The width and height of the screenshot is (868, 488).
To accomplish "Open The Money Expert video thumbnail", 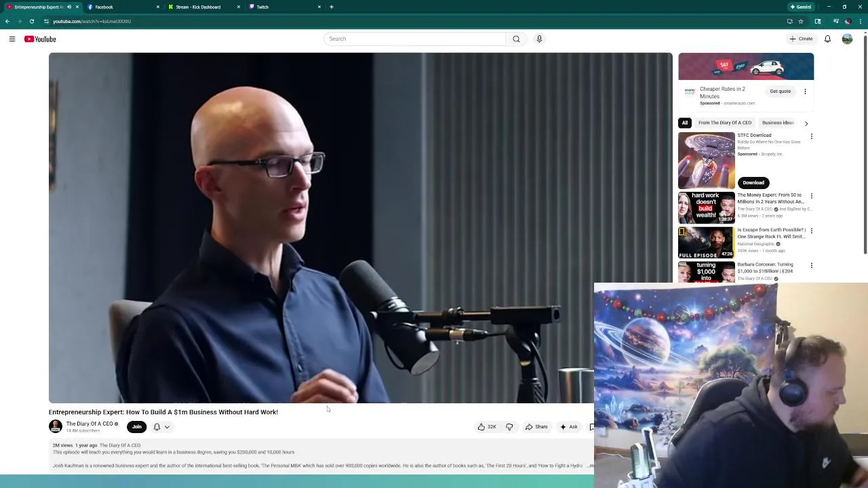I will click(707, 208).
